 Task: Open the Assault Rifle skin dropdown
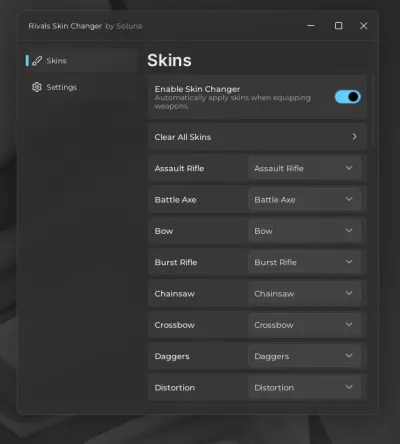coord(304,168)
